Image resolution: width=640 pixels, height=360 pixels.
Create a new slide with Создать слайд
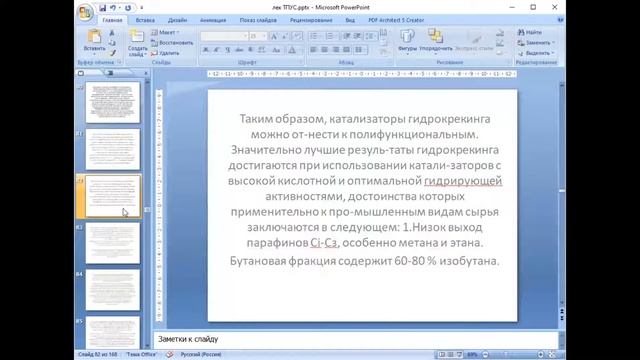coord(138,43)
